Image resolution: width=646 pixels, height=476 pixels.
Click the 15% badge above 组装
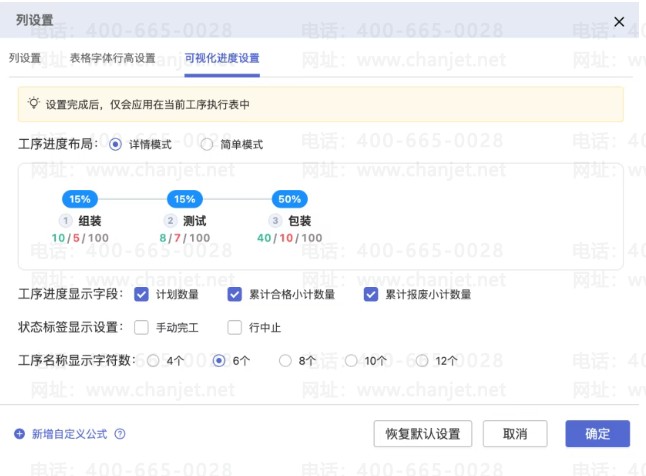(80, 199)
